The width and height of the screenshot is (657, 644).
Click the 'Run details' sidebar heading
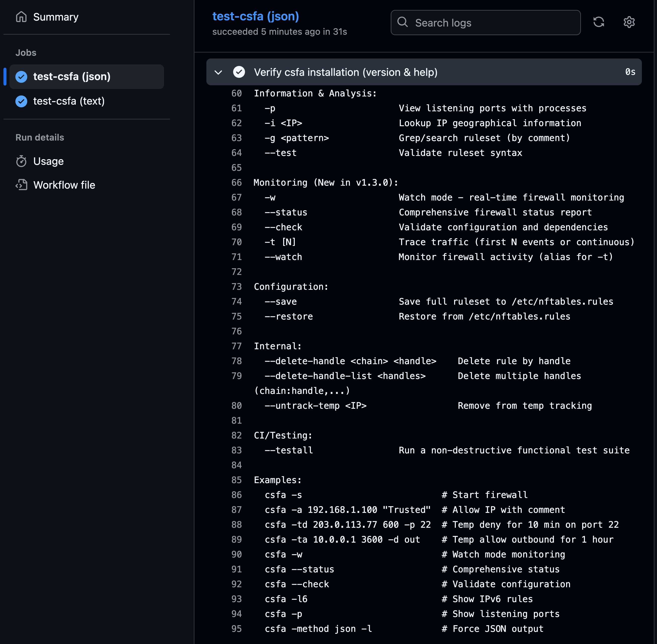point(40,138)
